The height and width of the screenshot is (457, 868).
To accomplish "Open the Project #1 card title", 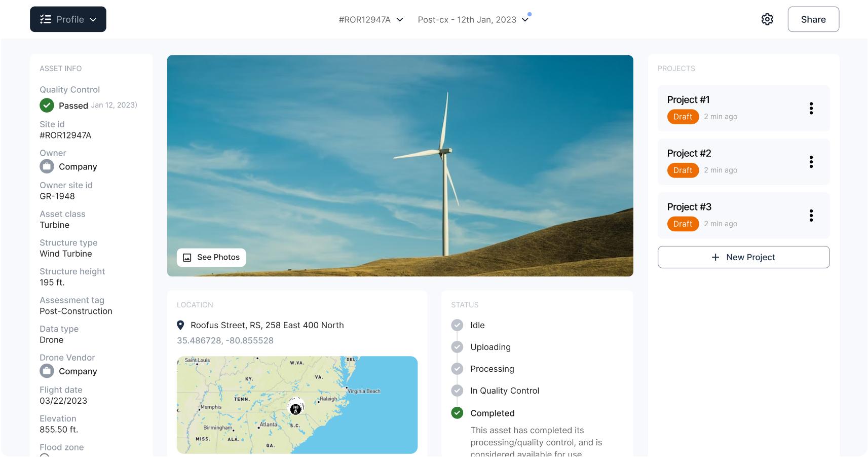I will [688, 99].
